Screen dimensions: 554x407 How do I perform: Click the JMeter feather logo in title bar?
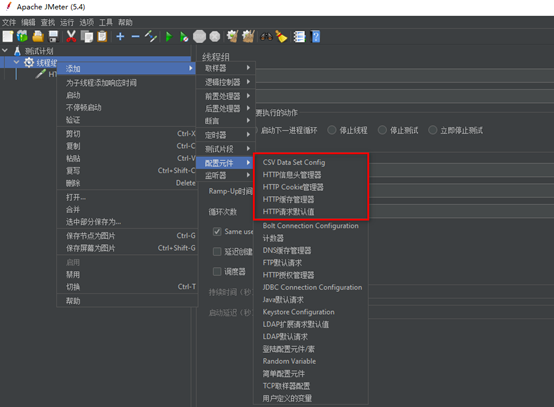pyautogui.click(x=8, y=6)
